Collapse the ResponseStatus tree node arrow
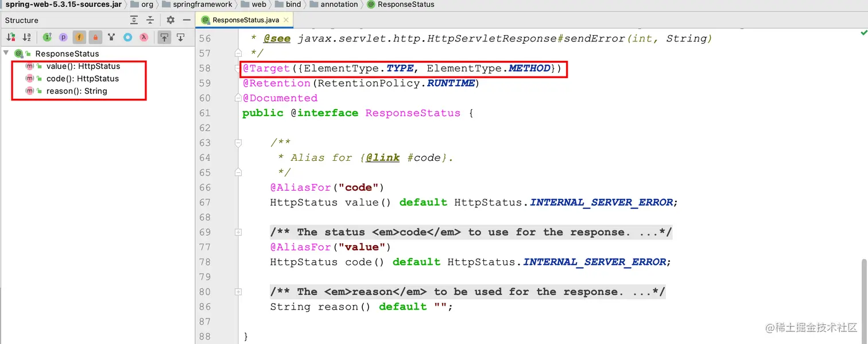 6,53
